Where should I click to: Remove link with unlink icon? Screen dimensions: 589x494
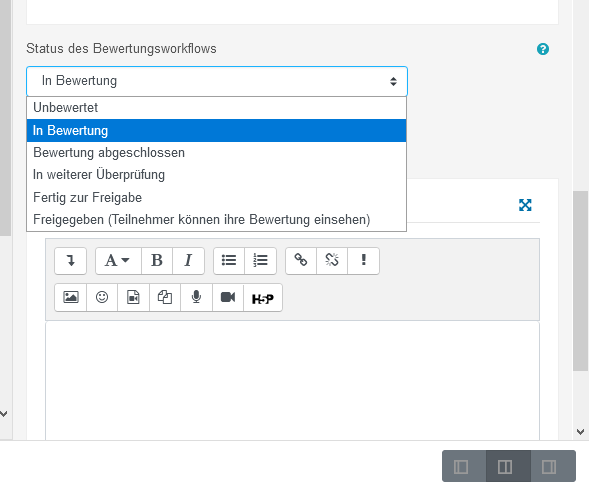[x=332, y=260]
